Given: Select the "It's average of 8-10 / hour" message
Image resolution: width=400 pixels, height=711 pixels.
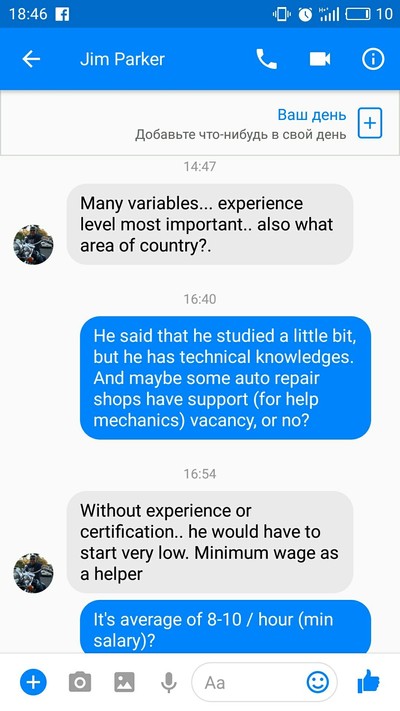Looking at the screenshot, I should [x=225, y=627].
